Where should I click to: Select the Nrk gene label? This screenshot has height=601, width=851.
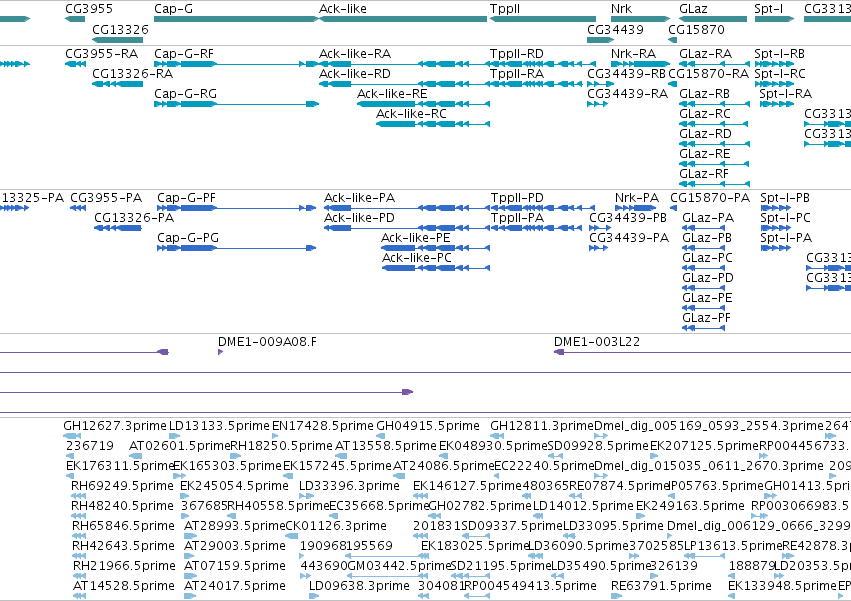621,9
